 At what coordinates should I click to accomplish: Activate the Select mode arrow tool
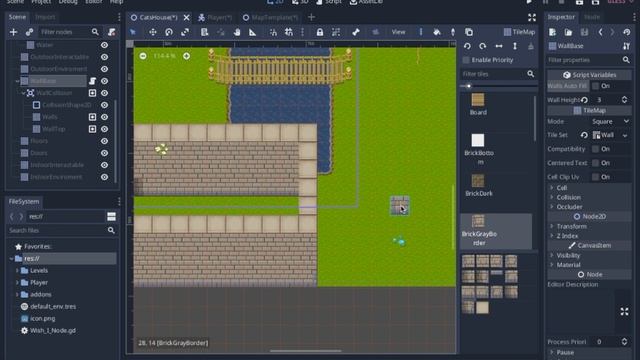coord(133,32)
